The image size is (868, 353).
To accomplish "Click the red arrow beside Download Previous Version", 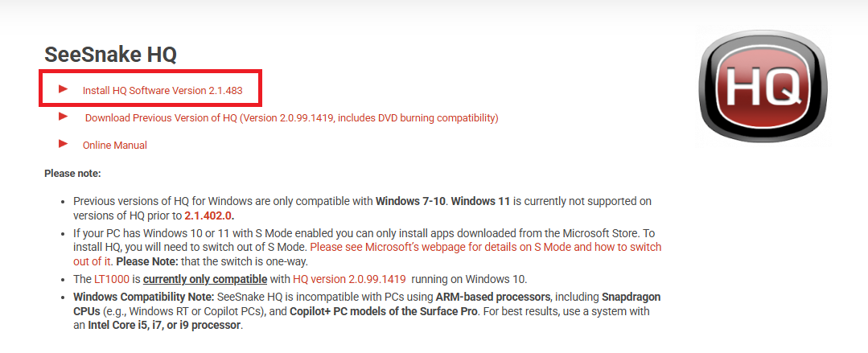I will (63, 117).
